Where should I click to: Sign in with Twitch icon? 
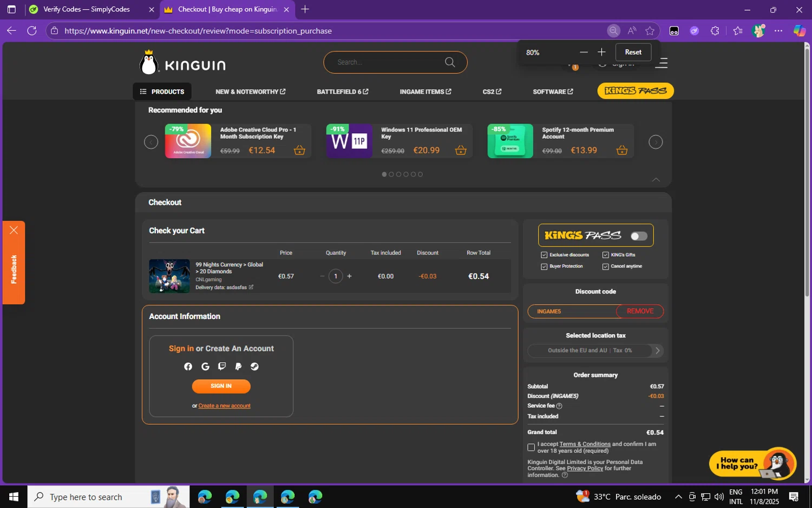tap(222, 367)
